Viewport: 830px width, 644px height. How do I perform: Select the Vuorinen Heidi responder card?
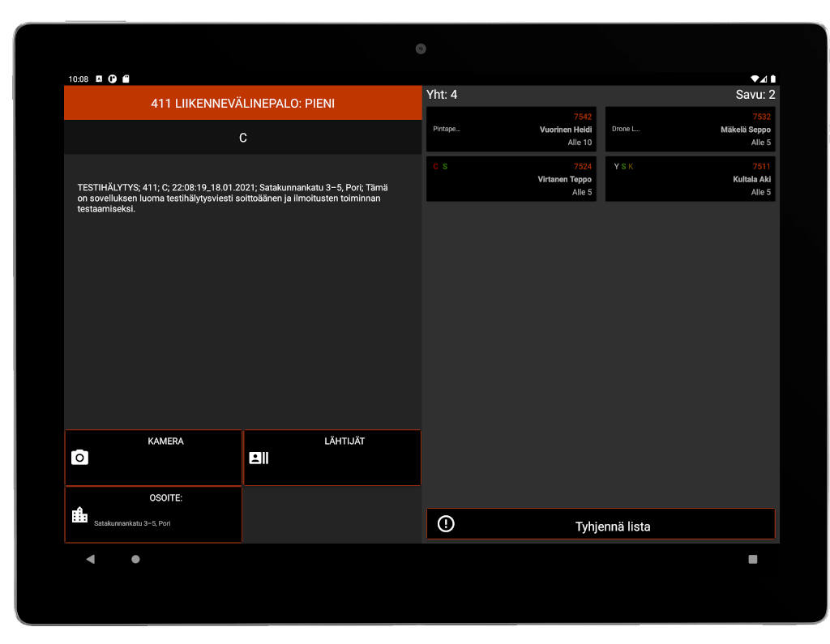click(x=511, y=130)
